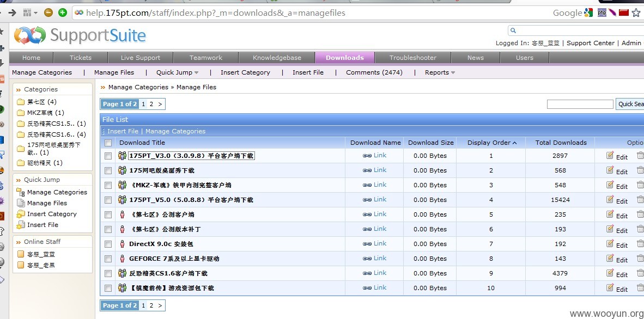This screenshot has height=319, width=644.
Task: Switch to Troubleshooter tab
Action: 413,58
